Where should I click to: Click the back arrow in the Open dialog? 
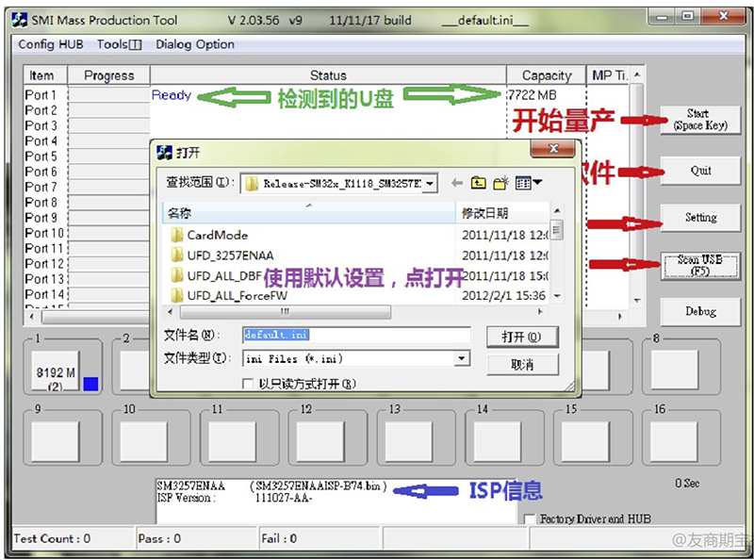click(457, 183)
